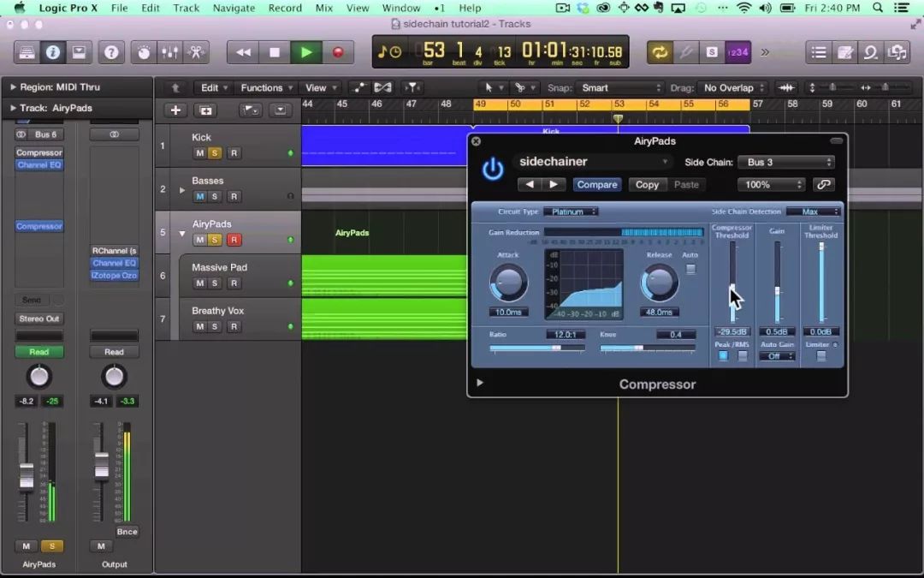The image size is (924, 578).
Task: Click the plugin link chain icon
Action: click(x=823, y=185)
